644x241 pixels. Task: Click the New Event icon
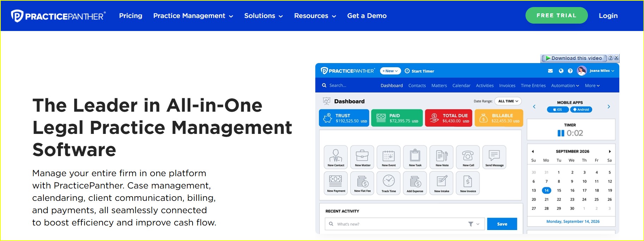click(389, 157)
